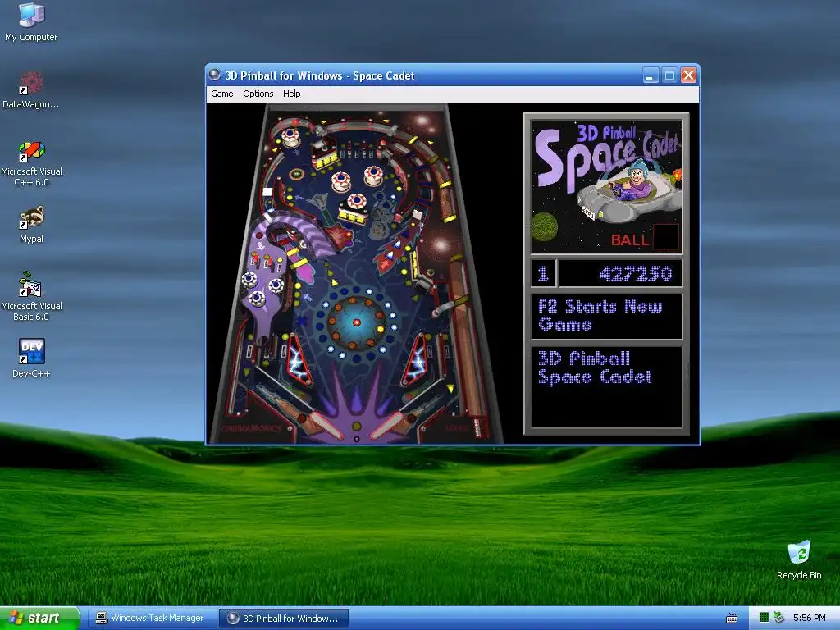Click the network connection tray icon
Image resolution: width=840 pixels, height=630 pixels.
[778, 618]
